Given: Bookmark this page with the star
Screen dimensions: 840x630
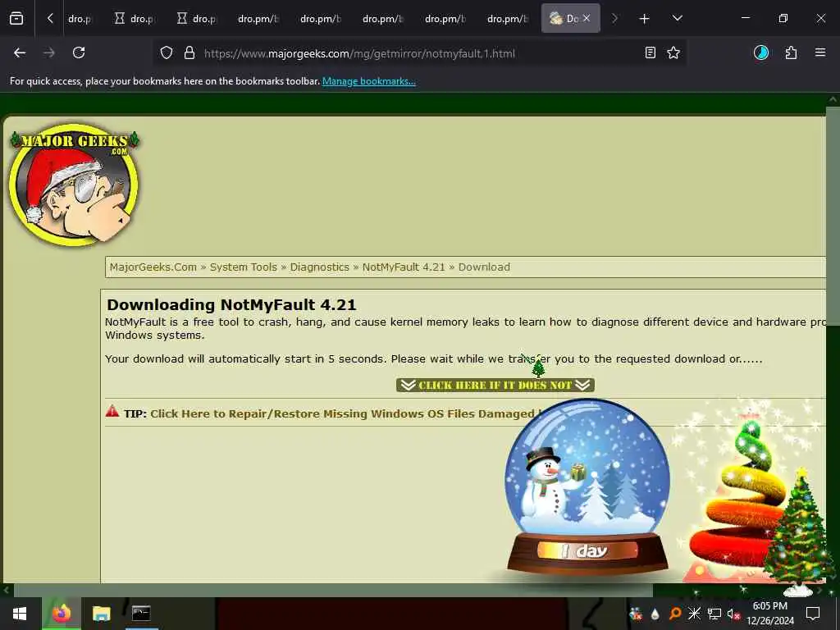Looking at the screenshot, I should coord(673,53).
